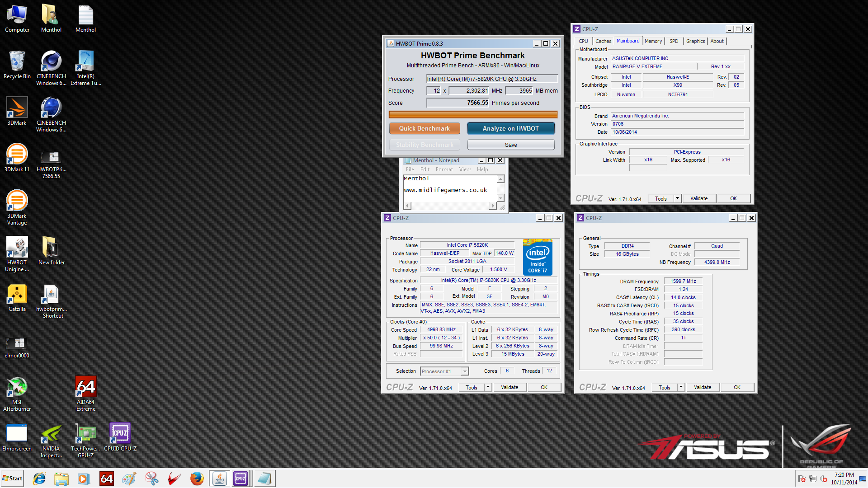
Task: Launch CPUID CPU-Z desktop shortcut
Action: click(120, 437)
